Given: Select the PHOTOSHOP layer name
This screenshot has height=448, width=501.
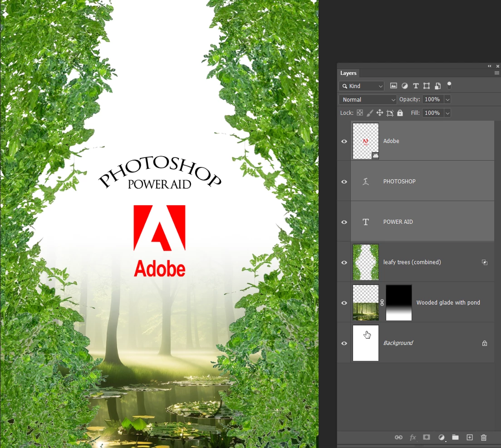Looking at the screenshot, I should coord(399,181).
